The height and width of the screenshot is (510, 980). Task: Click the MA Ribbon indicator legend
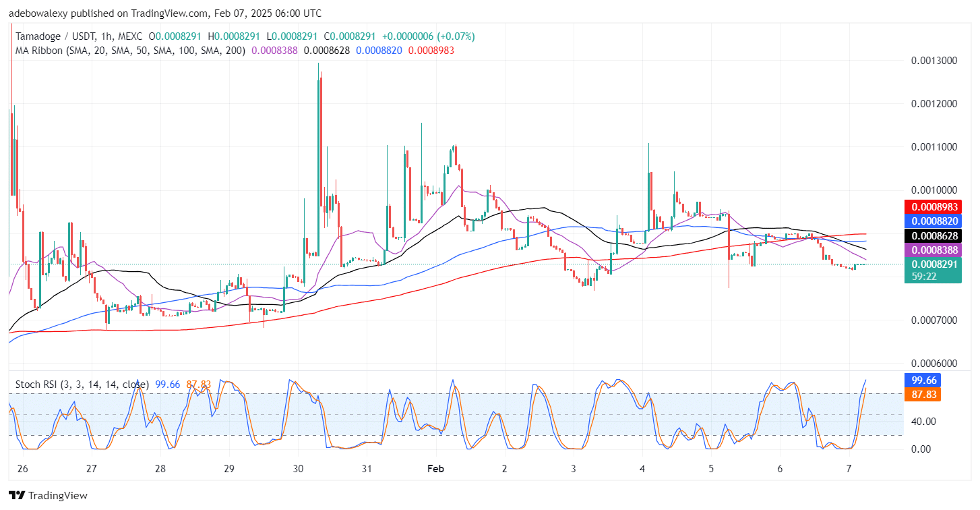(130, 50)
